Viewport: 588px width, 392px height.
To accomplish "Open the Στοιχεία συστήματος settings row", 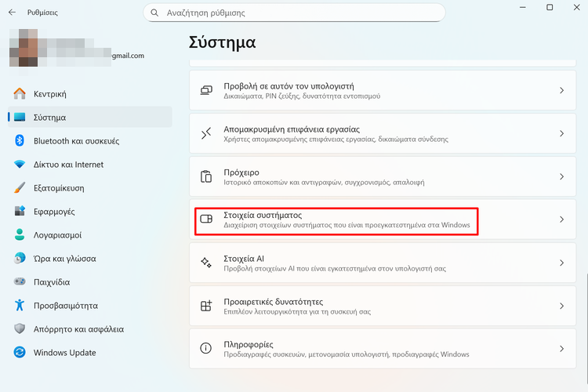I will [x=376, y=220].
